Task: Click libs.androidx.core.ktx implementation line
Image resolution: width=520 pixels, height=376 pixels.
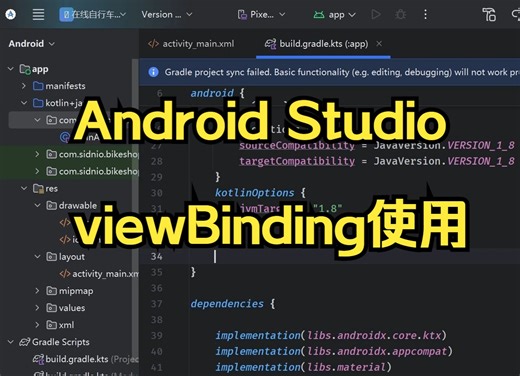Action: (331, 335)
